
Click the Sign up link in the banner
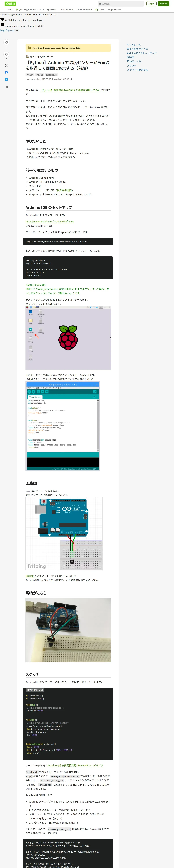pos(10,30)
